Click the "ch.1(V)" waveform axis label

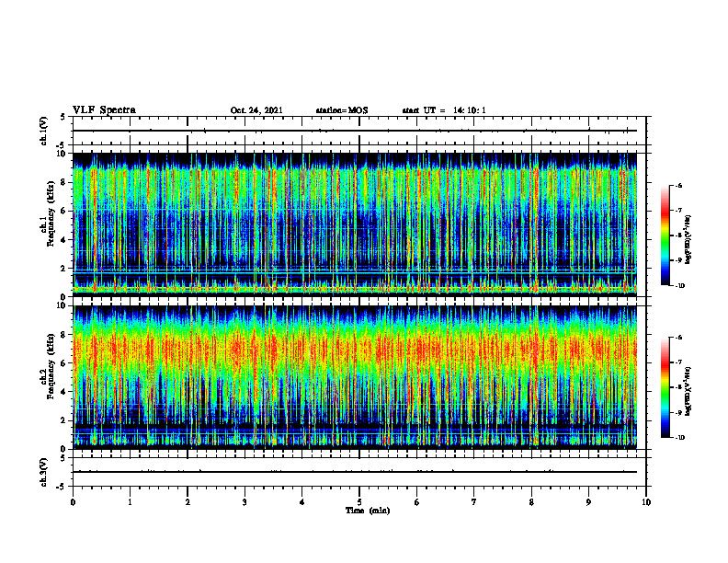click(x=43, y=131)
